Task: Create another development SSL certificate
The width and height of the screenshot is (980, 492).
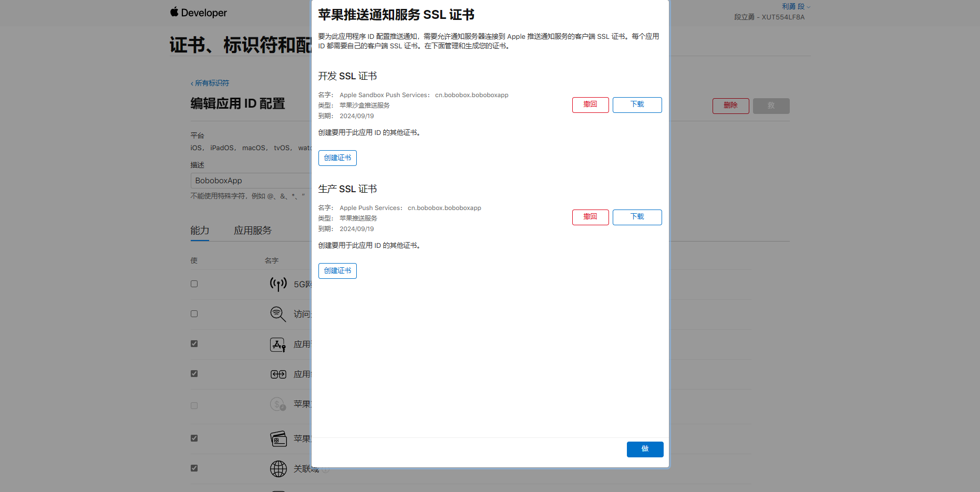Action: 337,158
